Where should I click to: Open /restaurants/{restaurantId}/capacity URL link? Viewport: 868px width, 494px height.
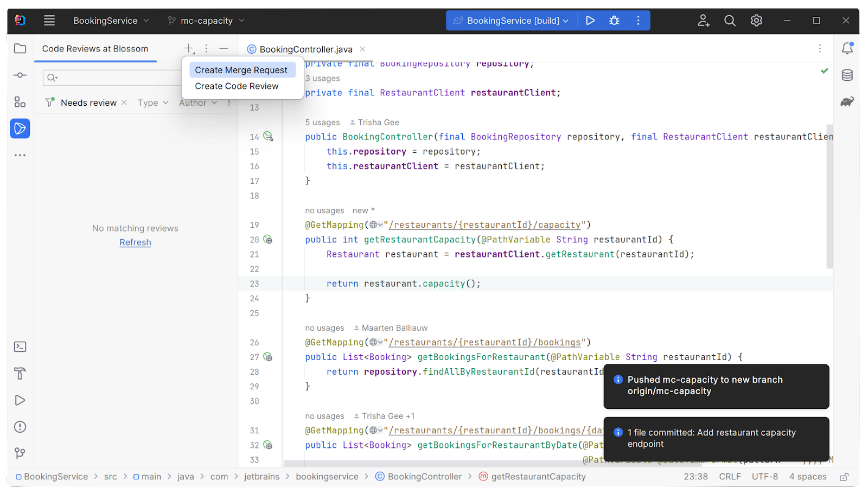(x=484, y=224)
